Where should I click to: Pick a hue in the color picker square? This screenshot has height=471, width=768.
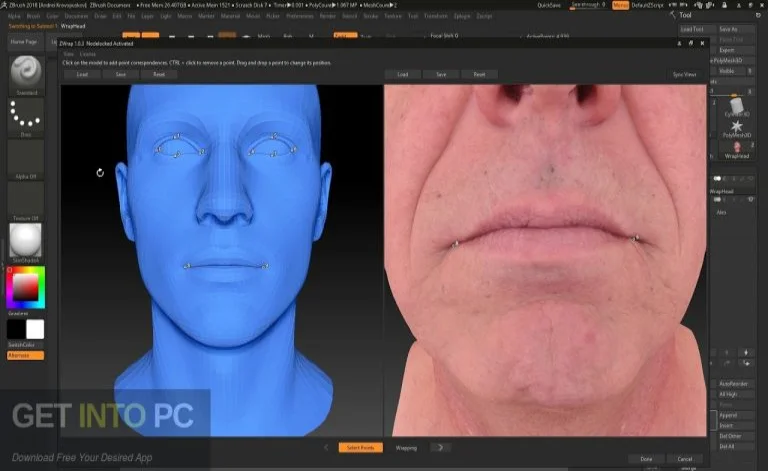click(x=25, y=290)
